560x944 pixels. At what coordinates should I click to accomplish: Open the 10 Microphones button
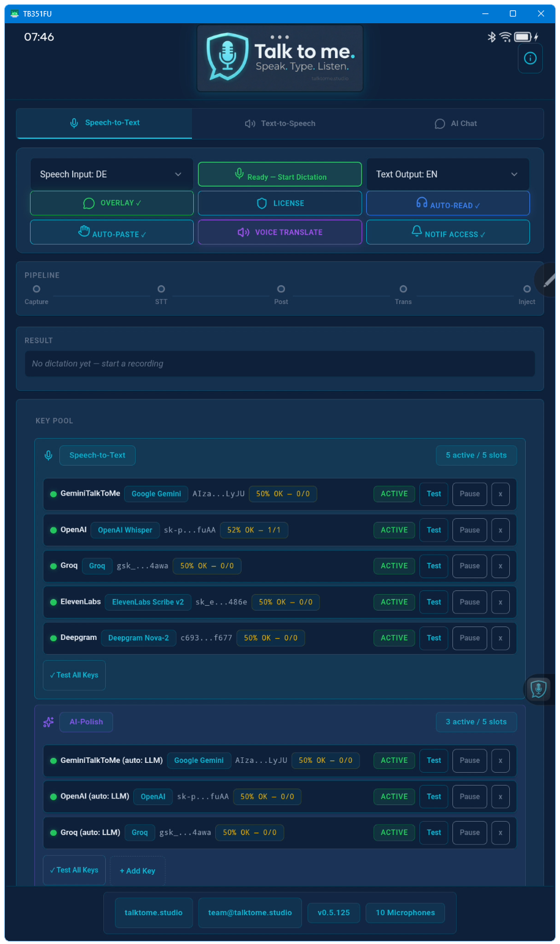tap(405, 913)
